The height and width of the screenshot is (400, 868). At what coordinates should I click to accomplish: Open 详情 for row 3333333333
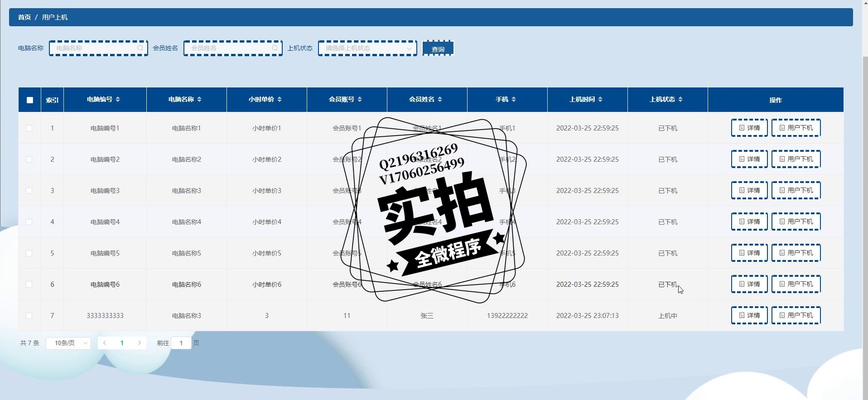[x=749, y=315]
